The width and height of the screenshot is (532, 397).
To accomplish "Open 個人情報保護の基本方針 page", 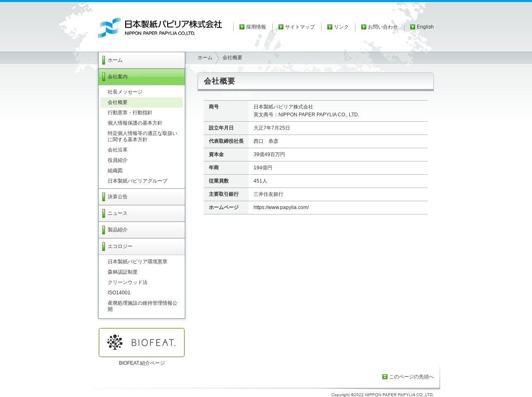I will pyautogui.click(x=135, y=123).
